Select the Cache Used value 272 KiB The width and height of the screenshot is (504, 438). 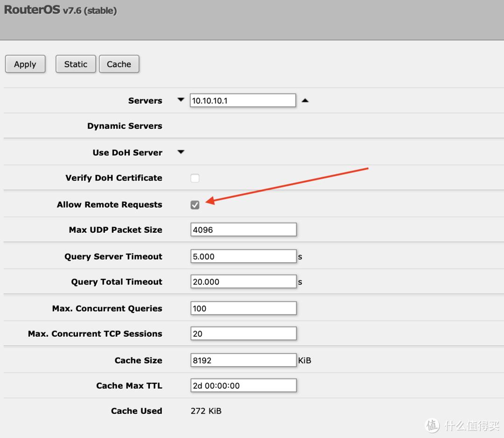point(206,410)
